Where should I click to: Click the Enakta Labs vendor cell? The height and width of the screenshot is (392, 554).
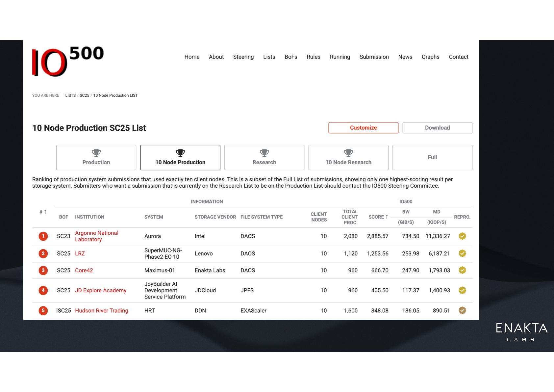click(210, 270)
